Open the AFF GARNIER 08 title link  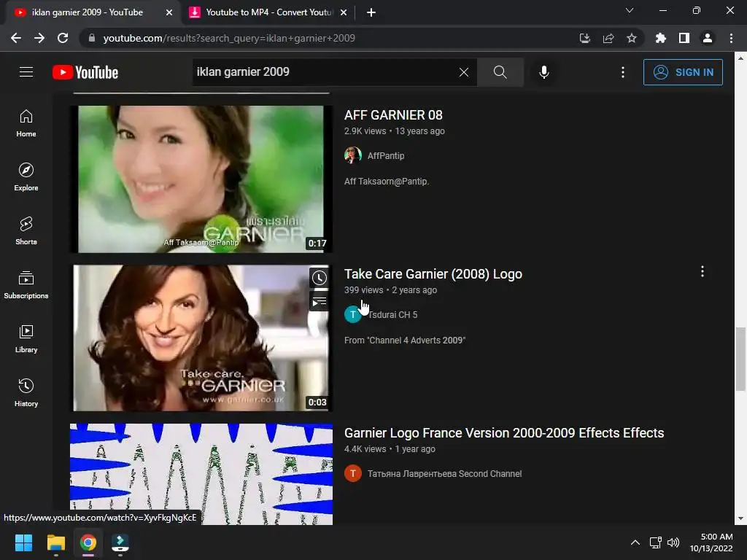tap(393, 115)
